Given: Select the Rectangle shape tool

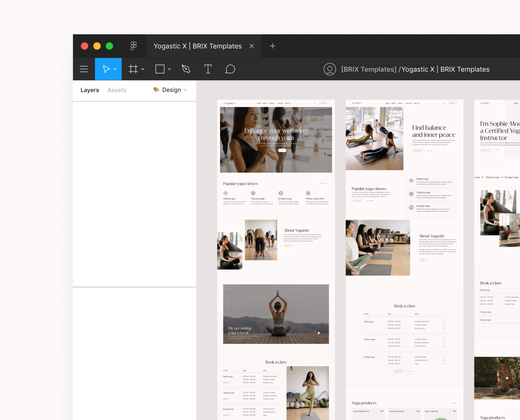Looking at the screenshot, I should pos(160,69).
